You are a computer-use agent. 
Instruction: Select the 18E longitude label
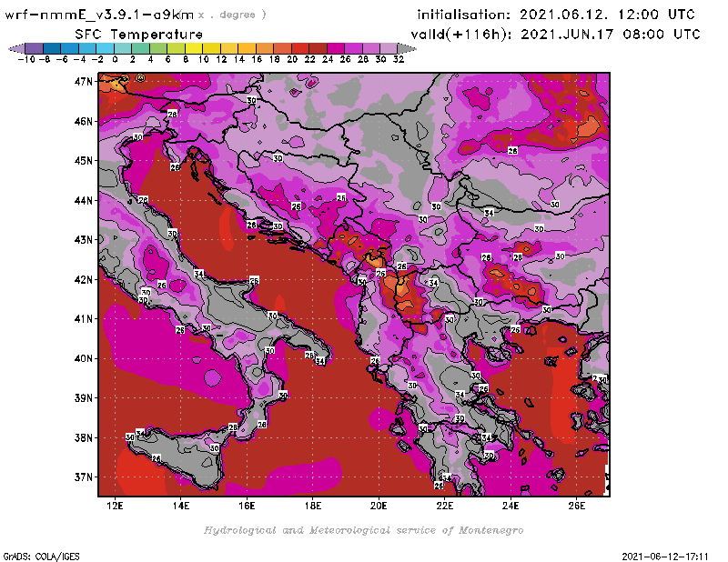(312, 506)
